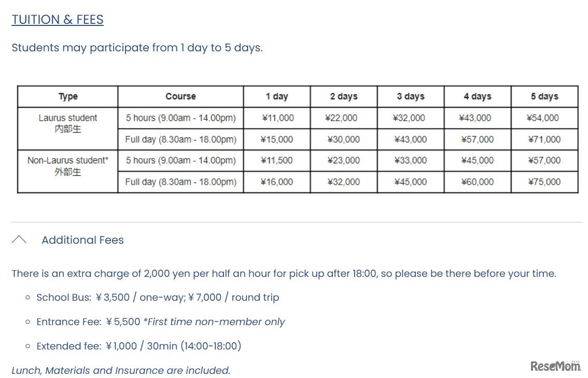
Task: Click the ¥11,000 price cell
Action: [x=277, y=118]
